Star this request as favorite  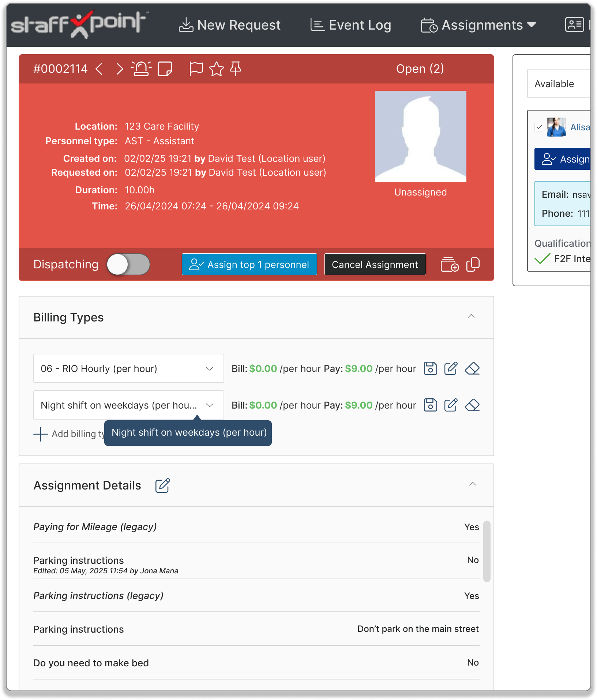tap(217, 69)
